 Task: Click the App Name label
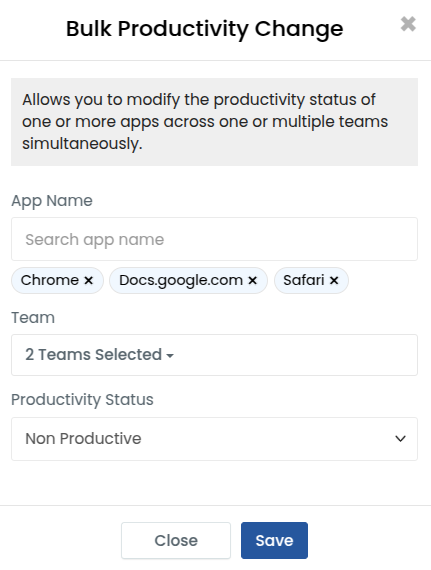(52, 201)
